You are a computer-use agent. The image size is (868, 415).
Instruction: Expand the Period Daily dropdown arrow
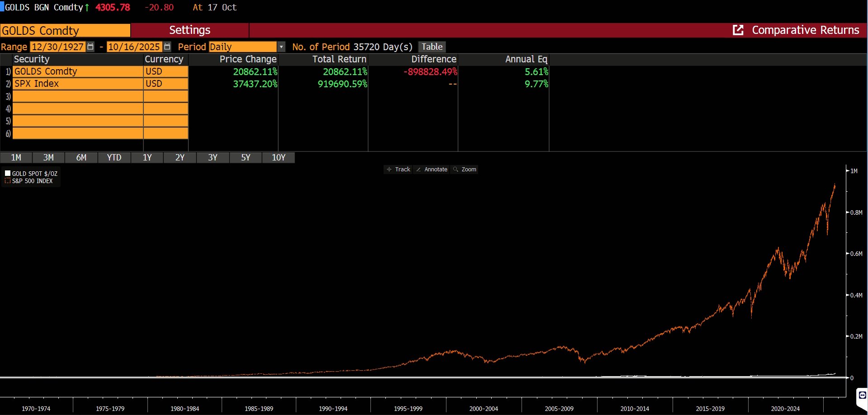pos(281,47)
